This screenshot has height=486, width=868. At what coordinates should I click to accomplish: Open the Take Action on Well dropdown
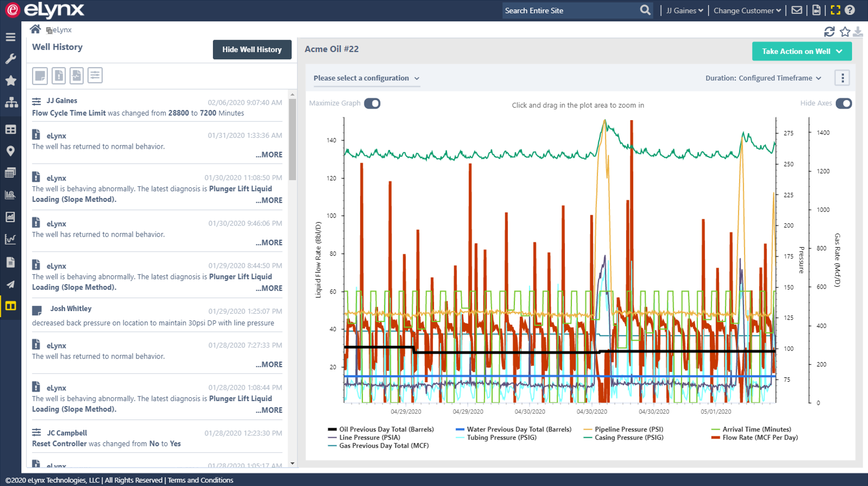pos(801,51)
